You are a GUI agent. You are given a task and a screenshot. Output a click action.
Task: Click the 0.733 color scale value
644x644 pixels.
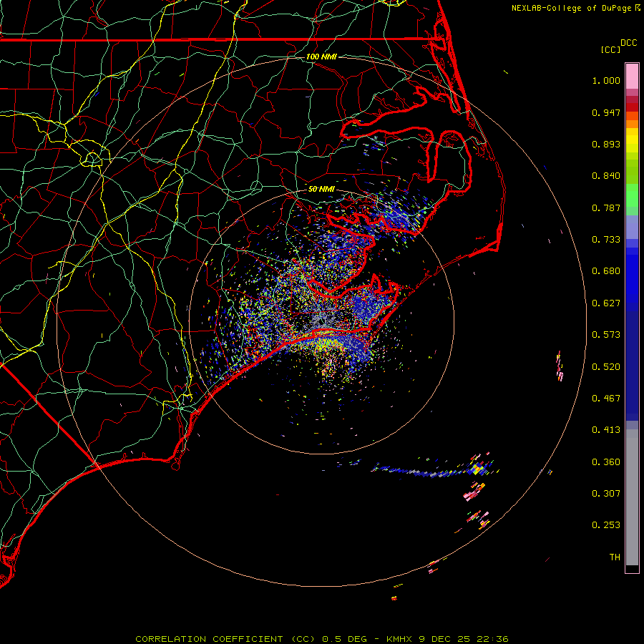point(606,240)
